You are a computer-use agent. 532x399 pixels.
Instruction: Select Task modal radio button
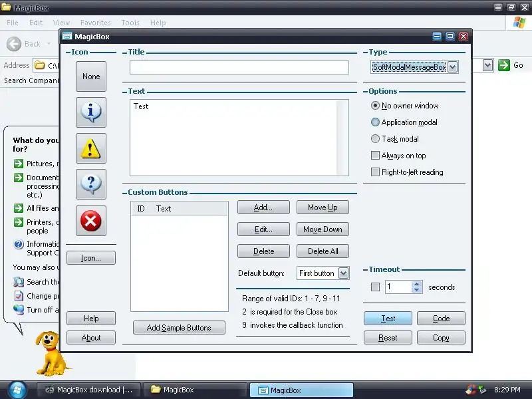(x=375, y=139)
